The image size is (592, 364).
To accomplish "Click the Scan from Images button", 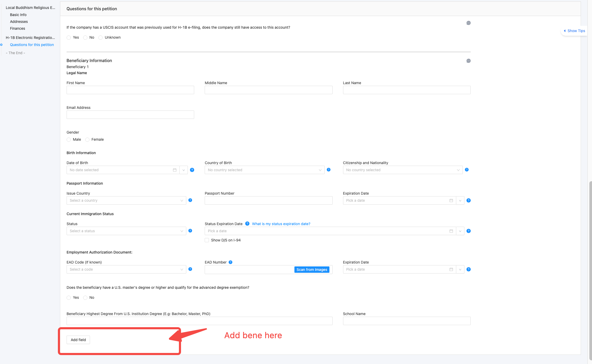I will 312,270.
